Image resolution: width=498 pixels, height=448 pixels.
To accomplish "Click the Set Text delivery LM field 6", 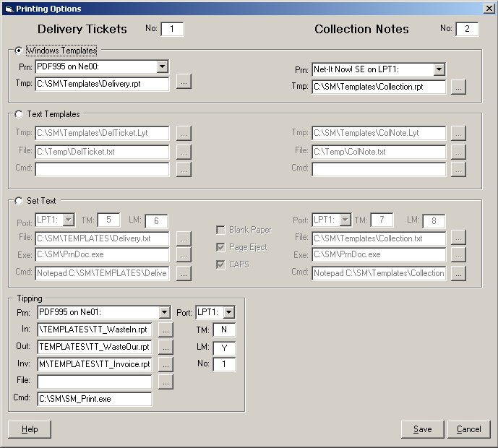I will pyautogui.click(x=156, y=221).
